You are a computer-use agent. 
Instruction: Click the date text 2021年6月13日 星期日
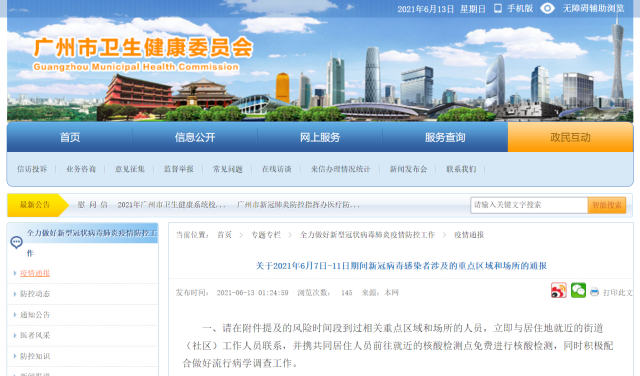click(x=442, y=9)
